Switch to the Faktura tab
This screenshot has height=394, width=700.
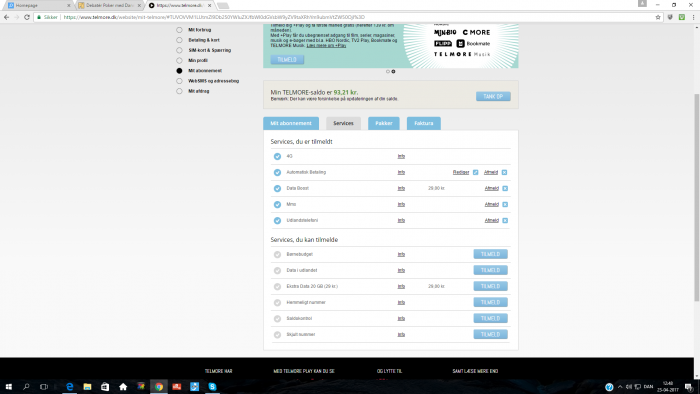(x=424, y=123)
